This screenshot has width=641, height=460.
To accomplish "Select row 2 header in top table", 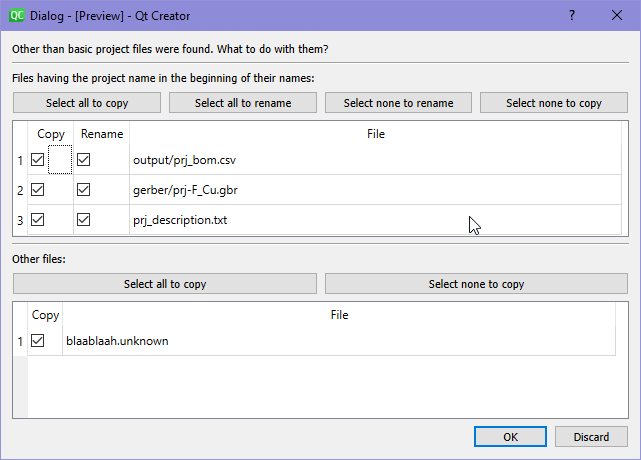I will [x=20, y=190].
